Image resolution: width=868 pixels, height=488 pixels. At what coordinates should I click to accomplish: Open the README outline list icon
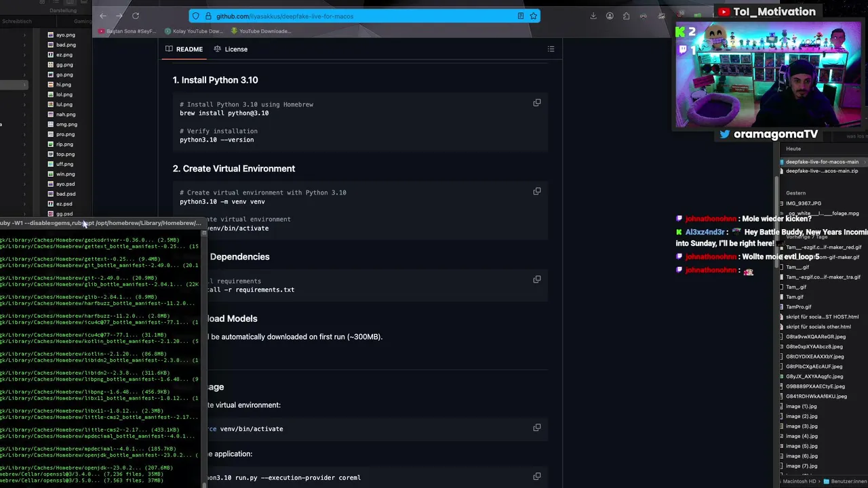[551, 49]
